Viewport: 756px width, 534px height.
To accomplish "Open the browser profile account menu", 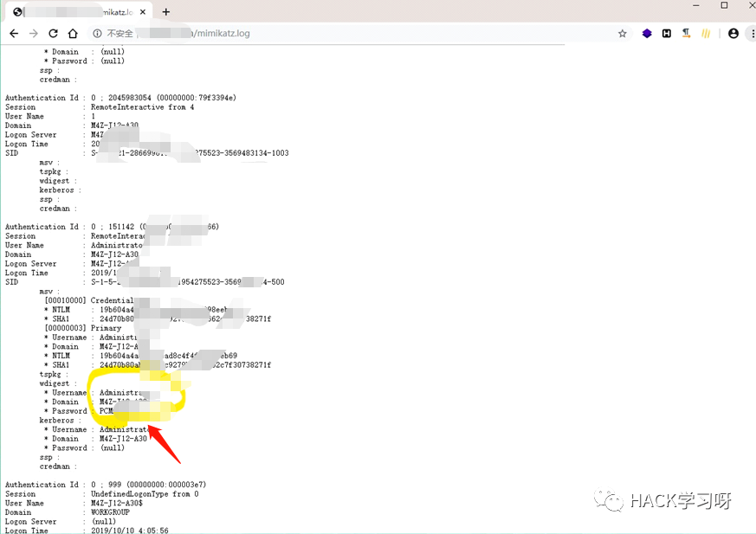I will tap(733, 33).
